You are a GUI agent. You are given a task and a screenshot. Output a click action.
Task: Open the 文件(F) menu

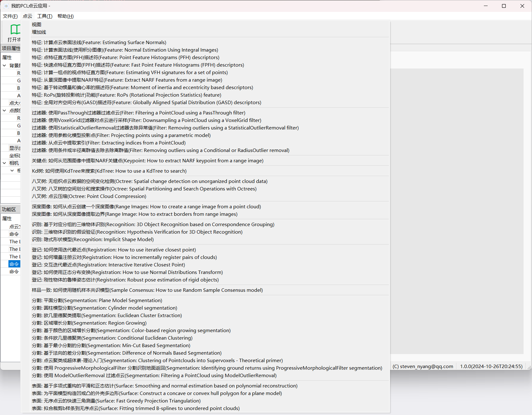[10, 16]
